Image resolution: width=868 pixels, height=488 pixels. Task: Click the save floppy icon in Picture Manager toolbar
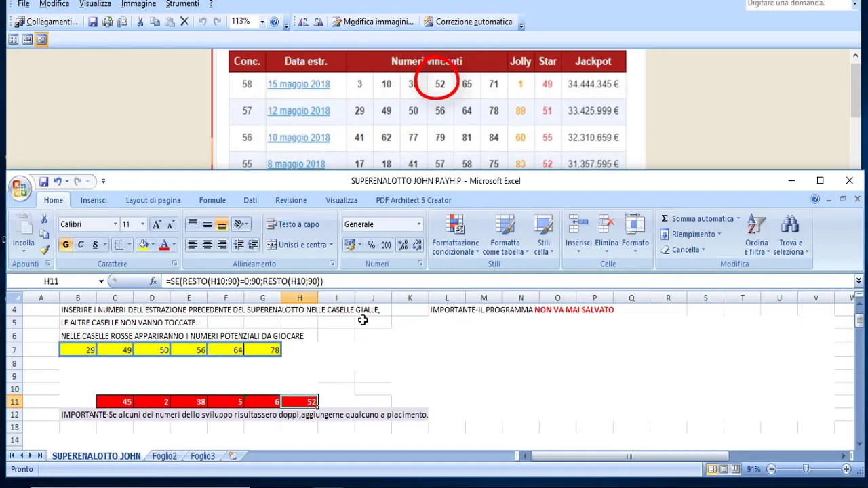(x=93, y=22)
